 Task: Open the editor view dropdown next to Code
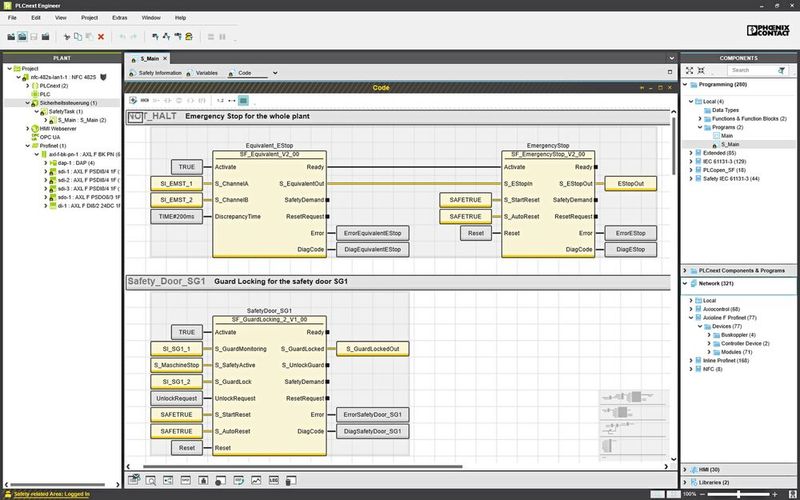[x=275, y=73]
